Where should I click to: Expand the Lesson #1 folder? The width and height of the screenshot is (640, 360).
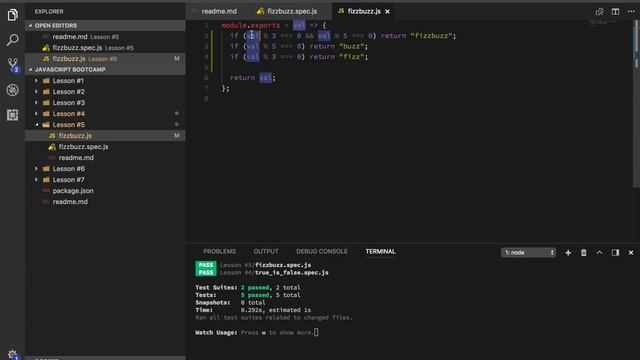[105, 80]
